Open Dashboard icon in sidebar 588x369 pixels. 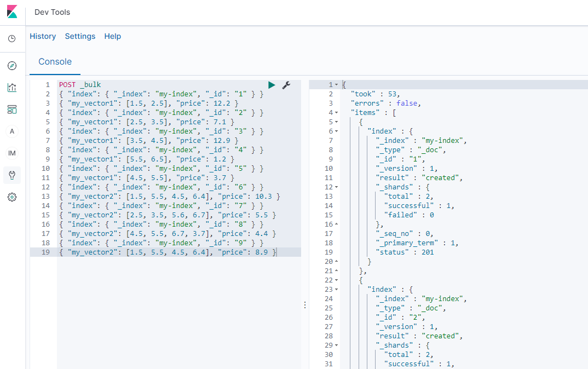coord(12,109)
